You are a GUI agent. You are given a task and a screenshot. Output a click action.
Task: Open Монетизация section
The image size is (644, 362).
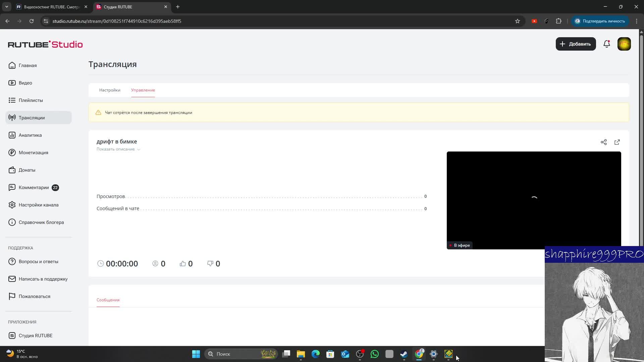click(x=39, y=153)
